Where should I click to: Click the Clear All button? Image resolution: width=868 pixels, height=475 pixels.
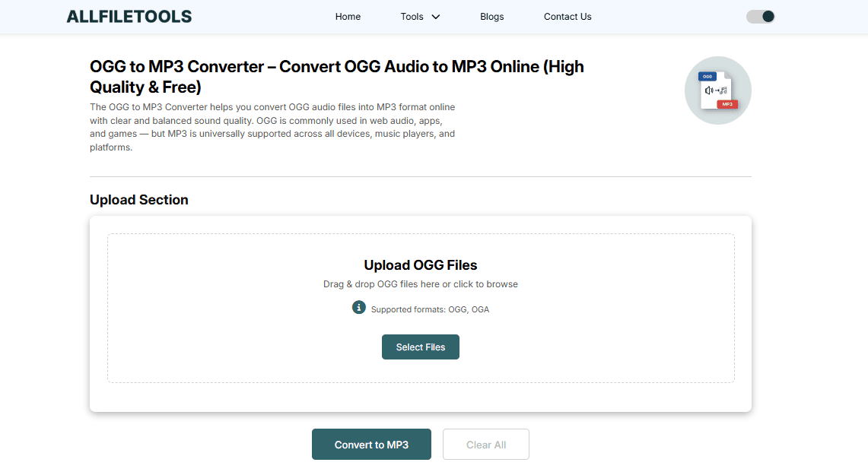tap(486, 445)
